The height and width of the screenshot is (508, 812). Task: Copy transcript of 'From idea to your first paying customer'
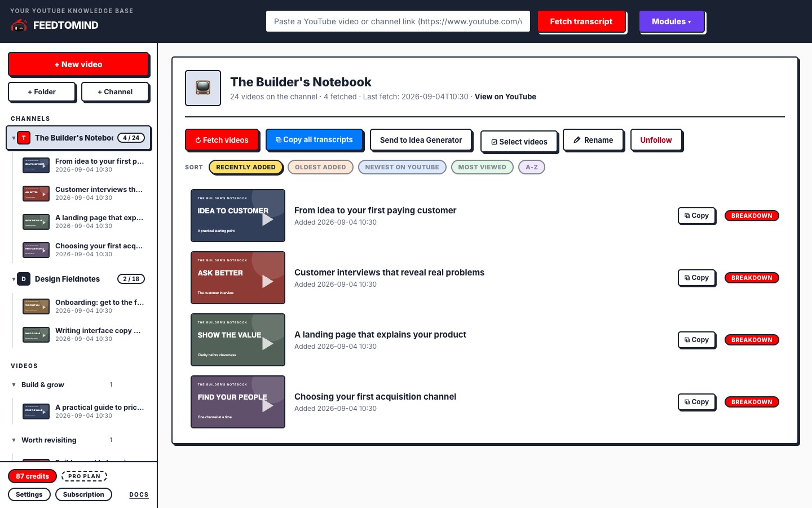(x=696, y=216)
